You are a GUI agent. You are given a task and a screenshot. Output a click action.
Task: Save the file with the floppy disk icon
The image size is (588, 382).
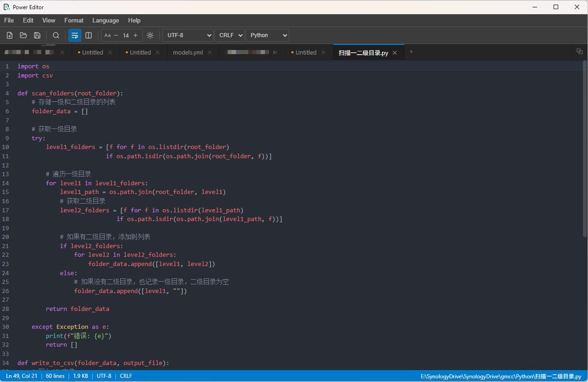click(37, 35)
